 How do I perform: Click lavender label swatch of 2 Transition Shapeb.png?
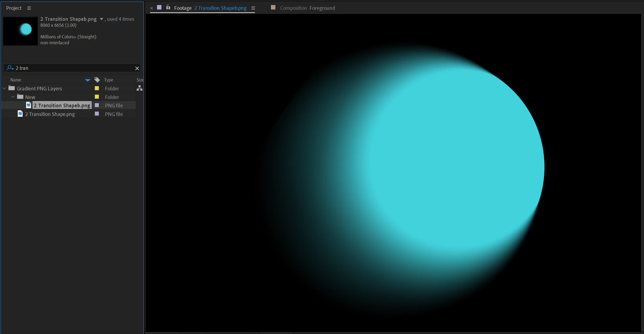pyautogui.click(x=97, y=105)
